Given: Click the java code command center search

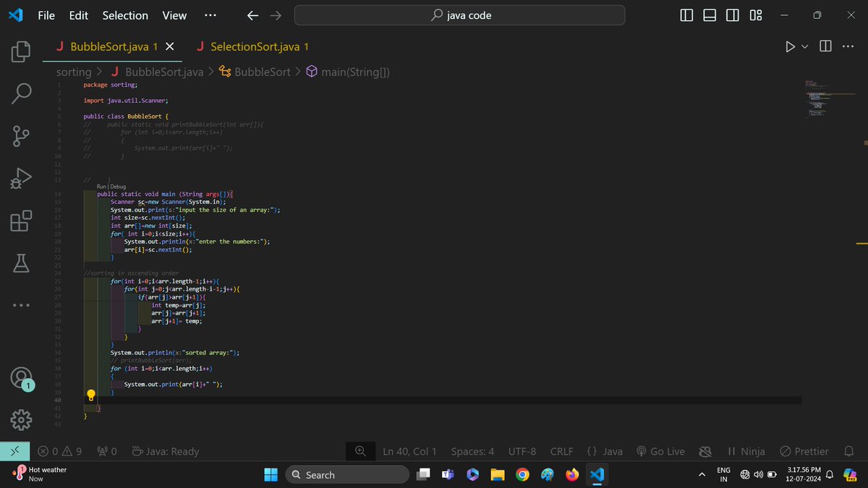Looking at the screenshot, I should (x=459, y=15).
